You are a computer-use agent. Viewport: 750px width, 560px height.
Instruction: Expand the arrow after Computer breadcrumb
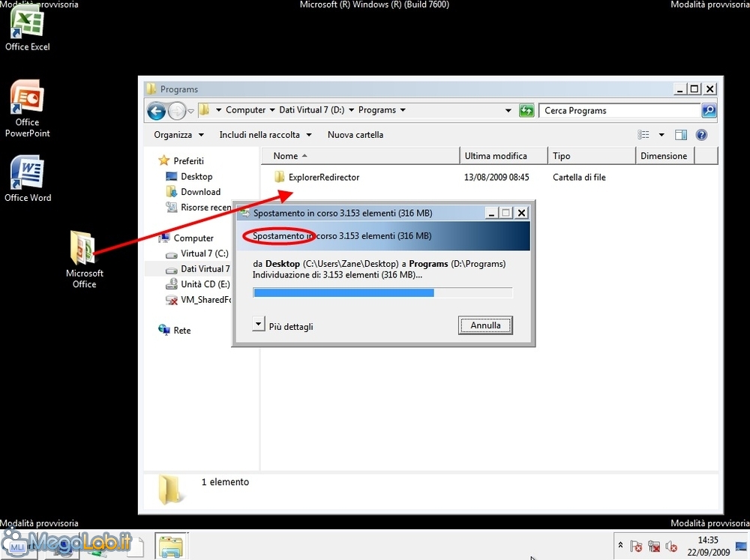point(272,110)
